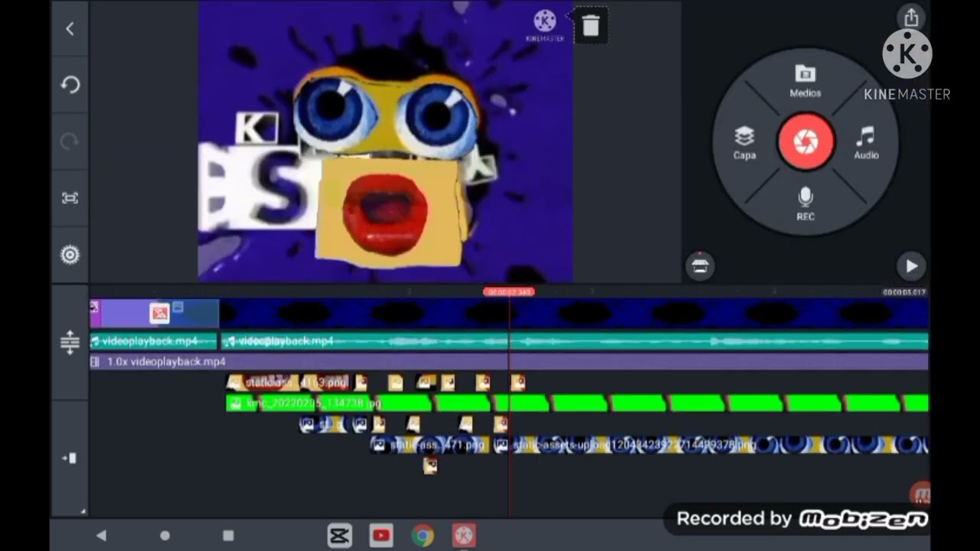The image size is (980, 551).
Task: Select the lone thumbnail layer on bottom track
Action: click(x=430, y=465)
